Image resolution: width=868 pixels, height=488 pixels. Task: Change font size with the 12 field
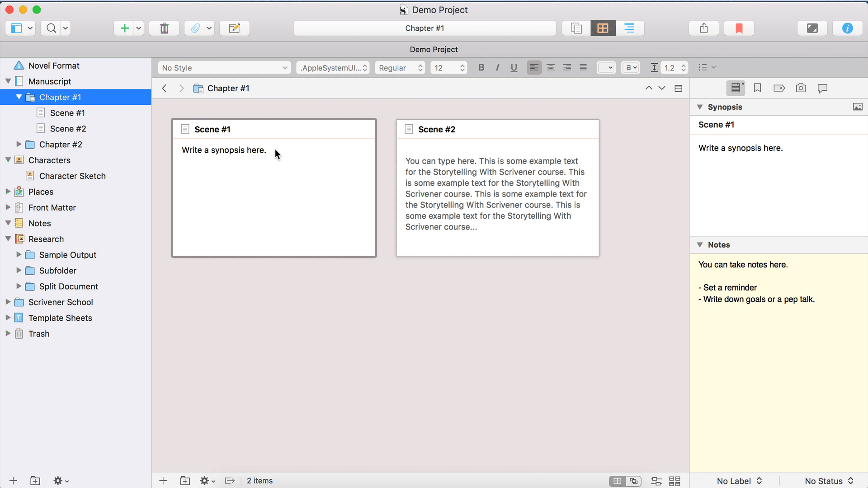click(x=449, y=68)
